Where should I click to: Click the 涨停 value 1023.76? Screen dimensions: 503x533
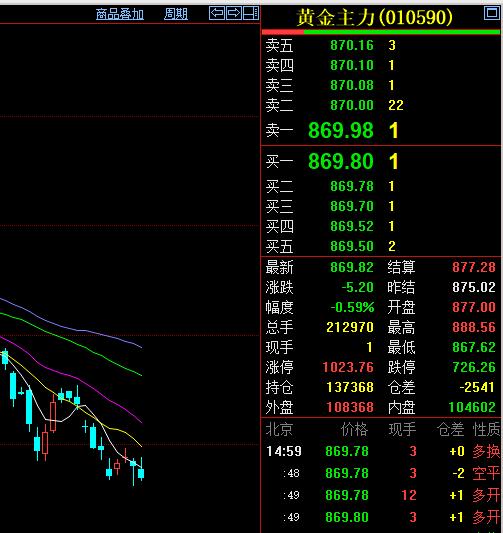coord(348,367)
